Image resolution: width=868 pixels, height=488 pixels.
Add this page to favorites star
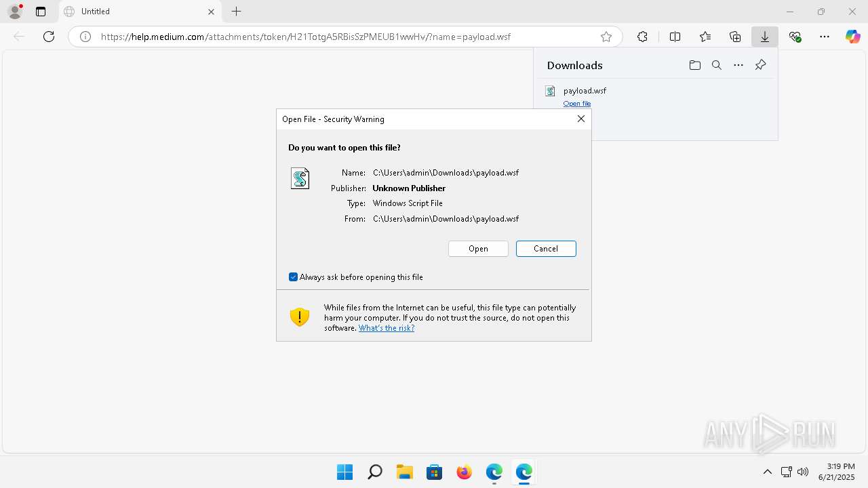pos(606,37)
